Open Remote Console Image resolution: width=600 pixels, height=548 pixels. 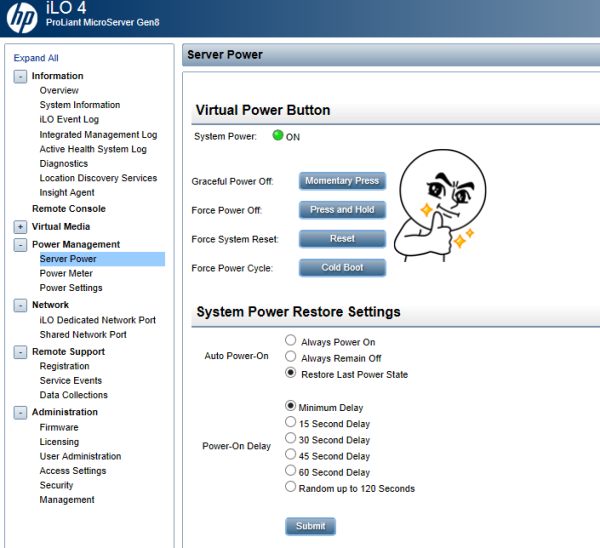pyautogui.click(x=69, y=209)
